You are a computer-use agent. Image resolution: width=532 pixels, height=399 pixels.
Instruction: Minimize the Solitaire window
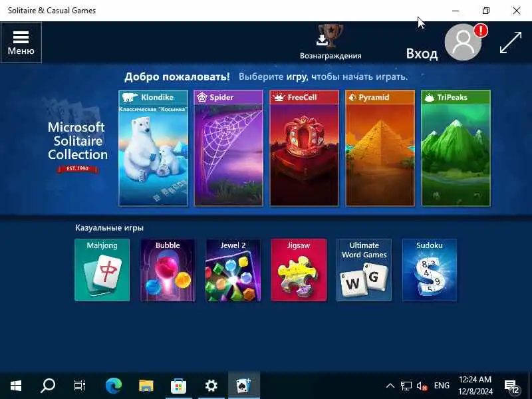pyautogui.click(x=456, y=11)
